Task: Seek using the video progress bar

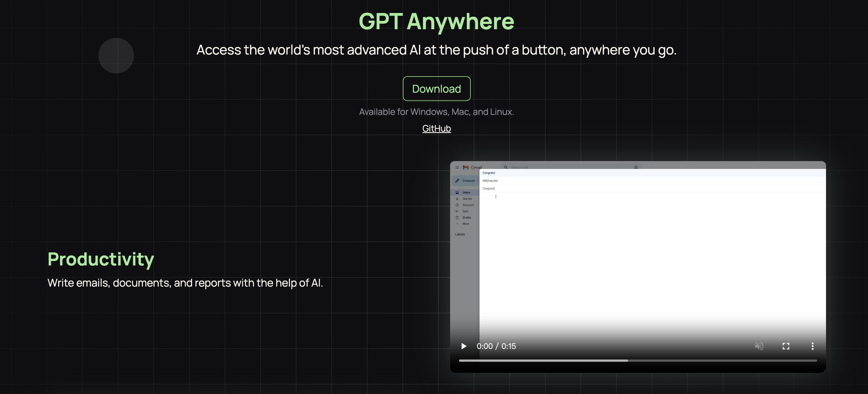Action: tap(638, 361)
